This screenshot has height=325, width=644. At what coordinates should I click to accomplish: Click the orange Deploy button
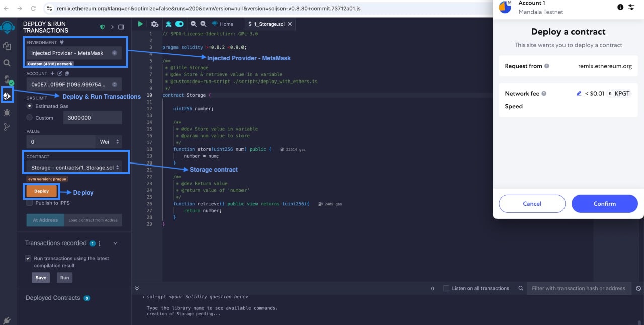[41, 191]
